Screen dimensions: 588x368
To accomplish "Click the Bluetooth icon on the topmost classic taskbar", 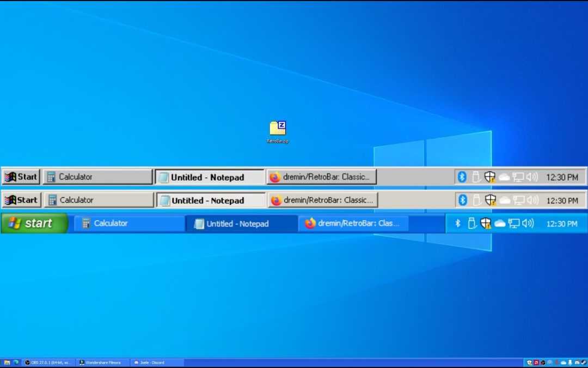I will [462, 177].
